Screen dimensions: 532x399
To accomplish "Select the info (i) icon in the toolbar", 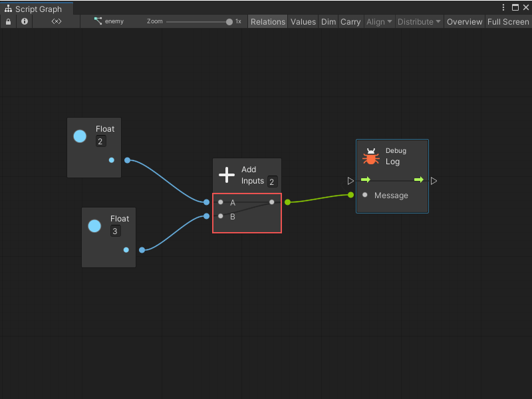I will tap(24, 21).
